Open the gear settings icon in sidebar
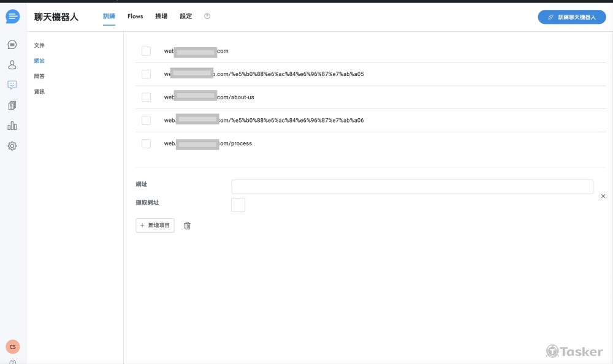 coord(12,146)
